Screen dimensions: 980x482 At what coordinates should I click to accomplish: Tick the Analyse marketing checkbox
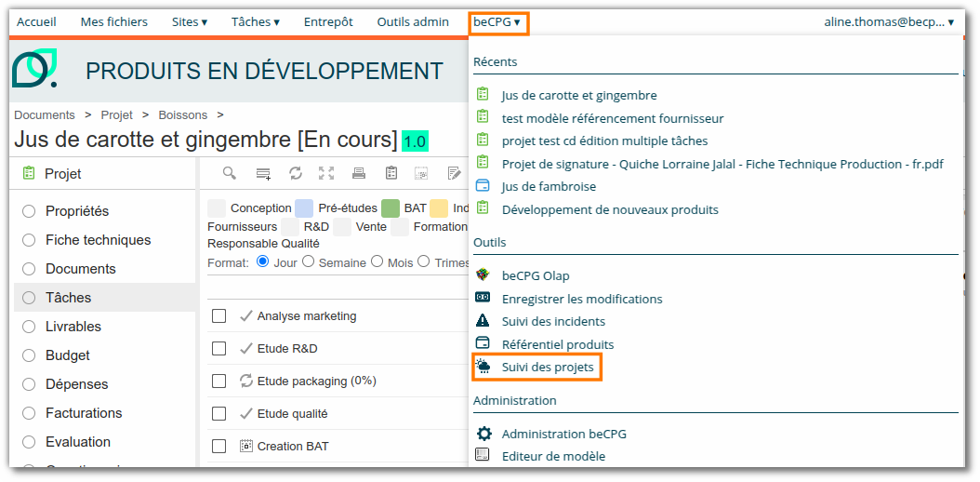click(219, 316)
